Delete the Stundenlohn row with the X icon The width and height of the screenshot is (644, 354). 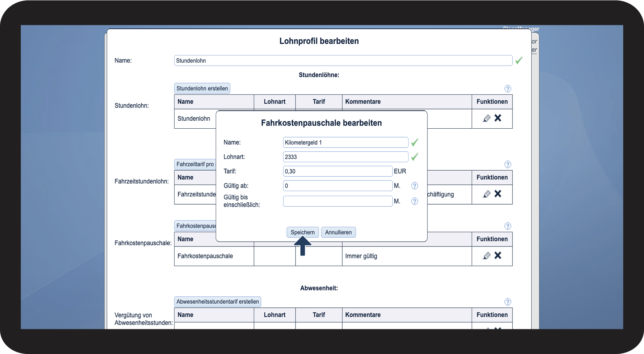pyautogui.click(x=498, y=118)
